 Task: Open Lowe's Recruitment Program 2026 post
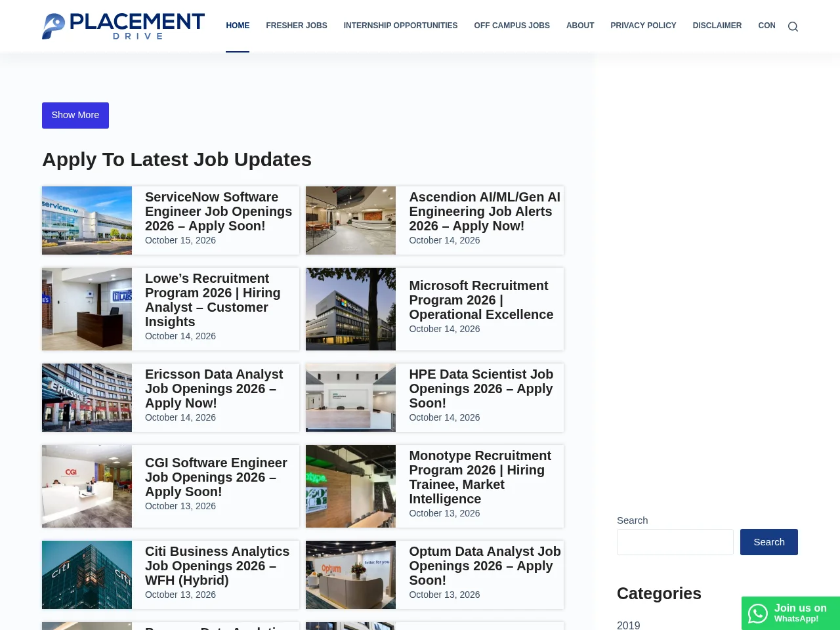click(x=213, y=300)
